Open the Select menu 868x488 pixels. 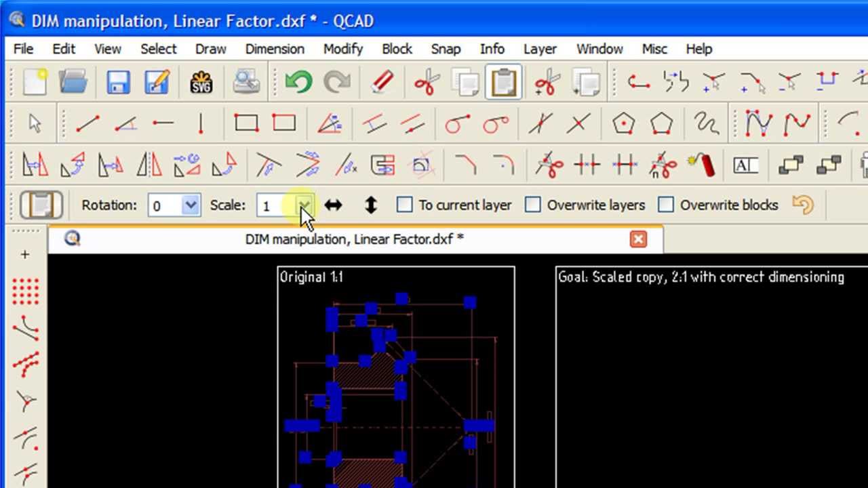[x=159, y=49]
